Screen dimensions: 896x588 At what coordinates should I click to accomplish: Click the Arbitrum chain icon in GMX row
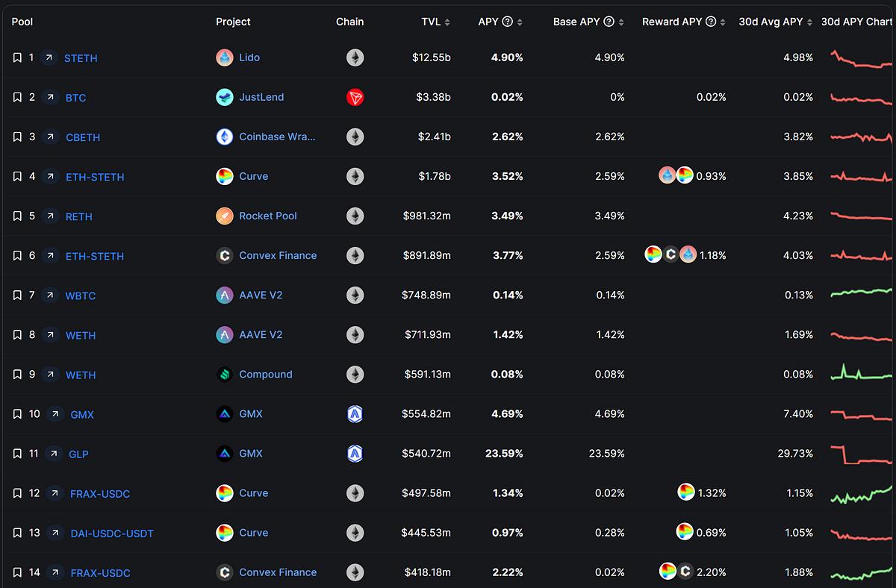[x=355, y=414]
